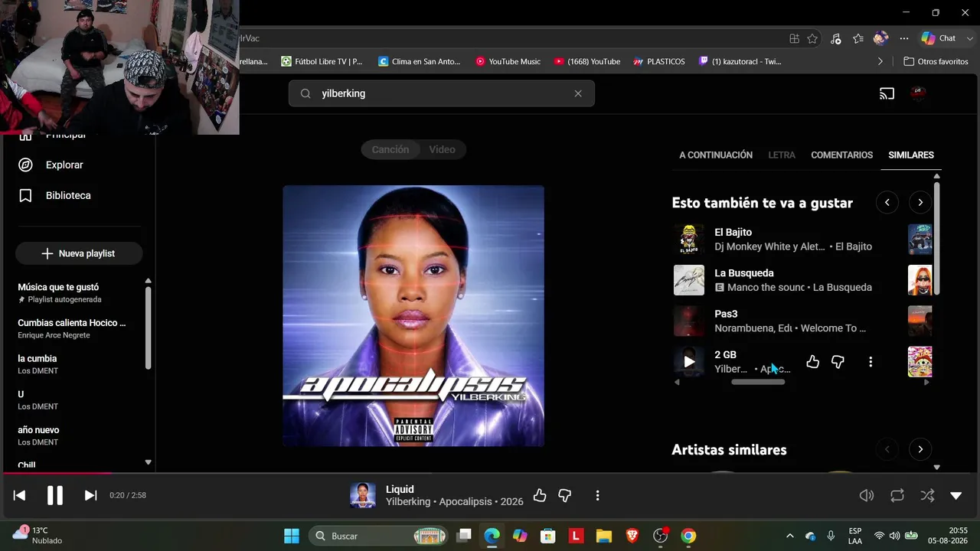Focus the yilberking search field
Screen dimensions: 980x551
pos(442,93)
